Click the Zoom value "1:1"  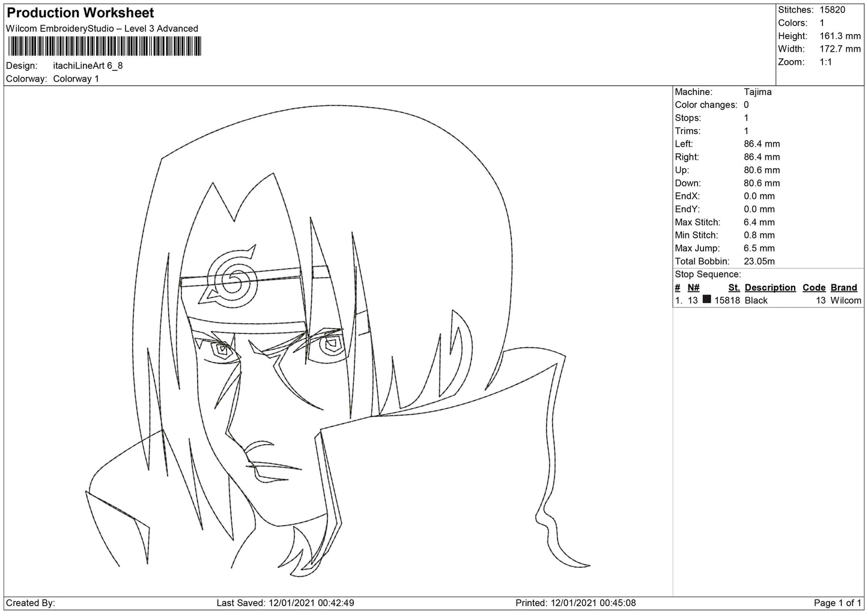click(x=826, y=62)
